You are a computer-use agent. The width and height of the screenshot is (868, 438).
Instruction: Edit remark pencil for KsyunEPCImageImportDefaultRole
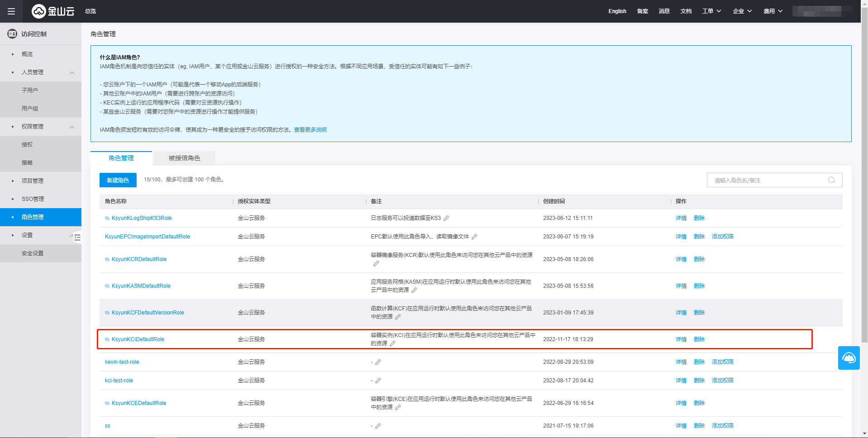(x=474, y=237)
